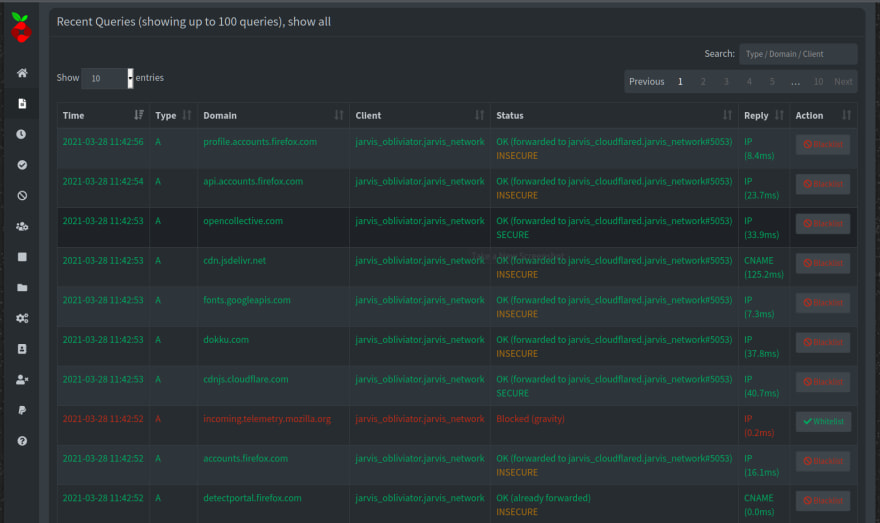The width and height of the screenshot is (880, 523).
Task: Go to Previous page of results
Action: 647,82
